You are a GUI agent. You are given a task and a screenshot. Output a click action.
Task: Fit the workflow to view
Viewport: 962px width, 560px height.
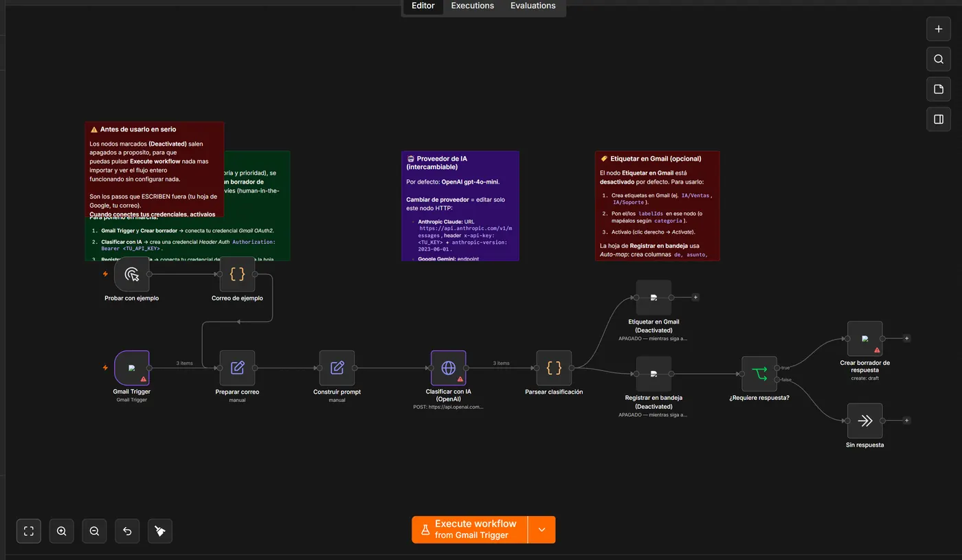click(29, 531)
